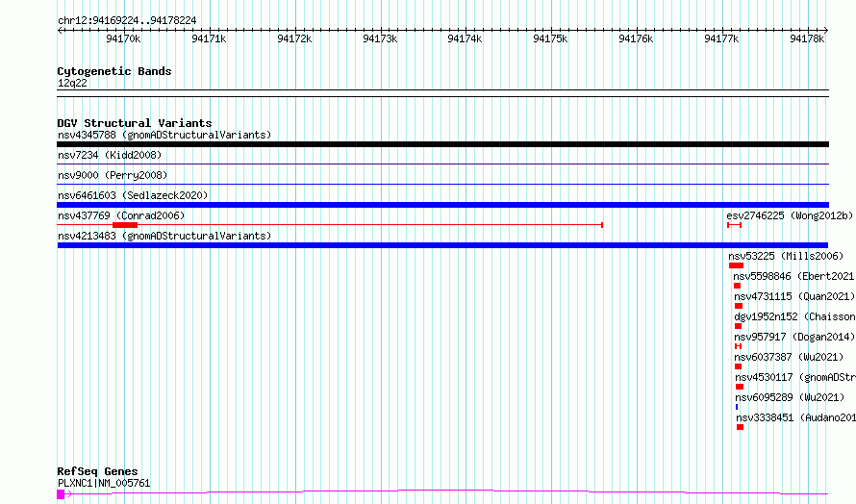Click the small blue nsv6095289 variant mark

coord(737,407)
